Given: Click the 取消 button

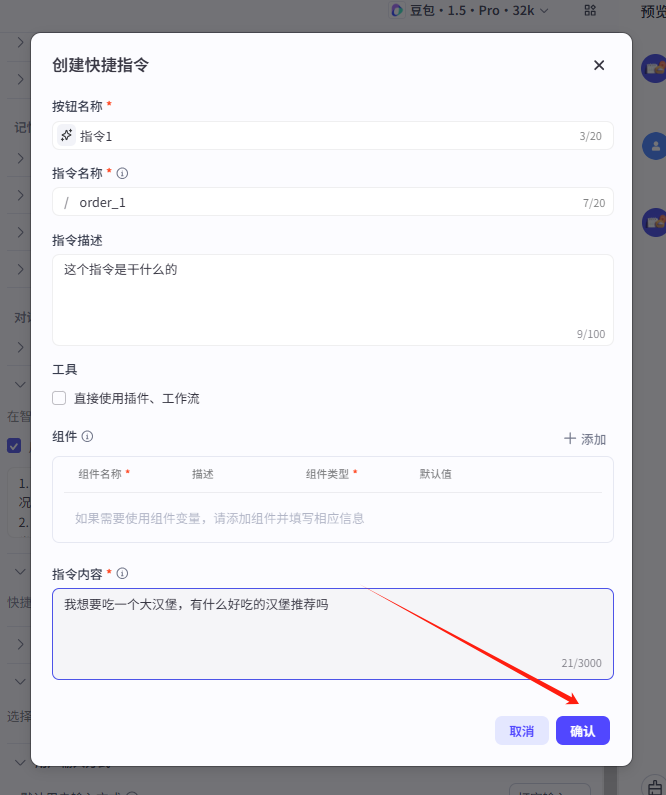Looking at the screenshot, I should (521, 731).
